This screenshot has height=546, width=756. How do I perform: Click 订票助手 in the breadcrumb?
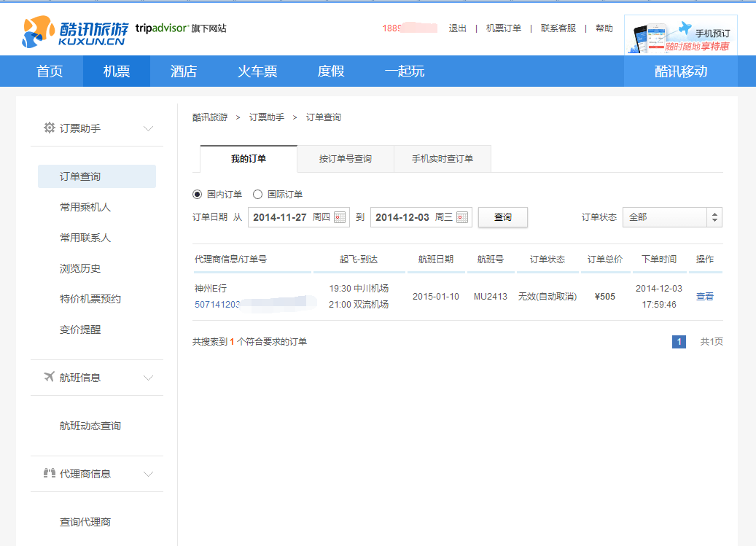click(267, 117)
